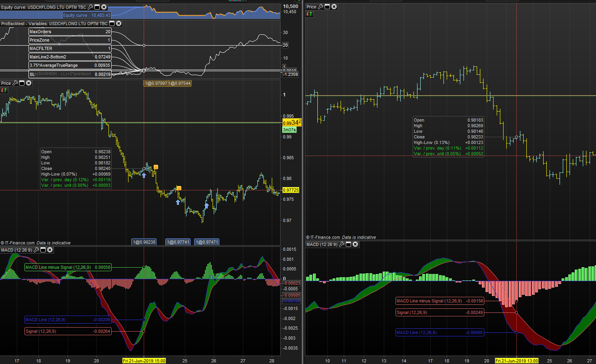Click the second orange exit marker square
This screenshot has width=596, height=364.
(179, 188)
